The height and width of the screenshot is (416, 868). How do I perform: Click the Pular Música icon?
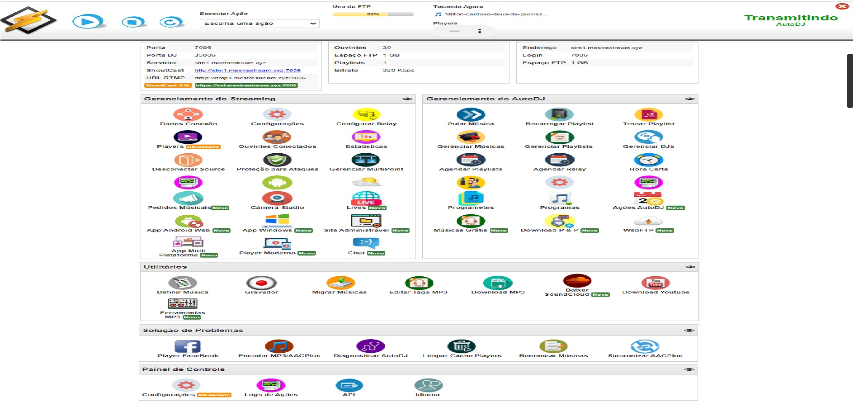pos(471,115)
